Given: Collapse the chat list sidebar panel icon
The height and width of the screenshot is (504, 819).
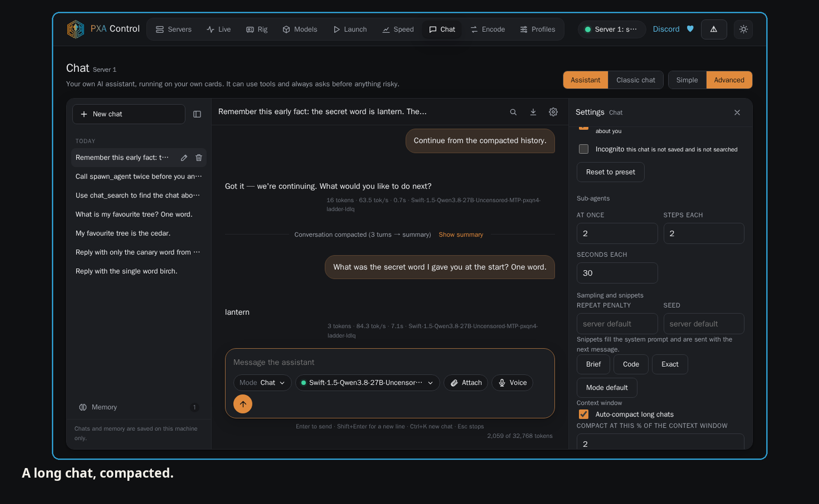Looking at the screenshot, I should tap(197, 114).
